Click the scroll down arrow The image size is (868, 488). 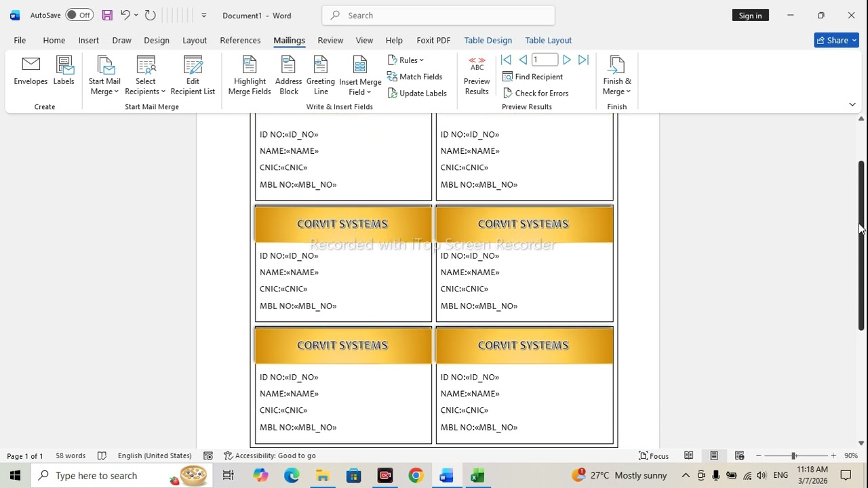coord(861,443)
